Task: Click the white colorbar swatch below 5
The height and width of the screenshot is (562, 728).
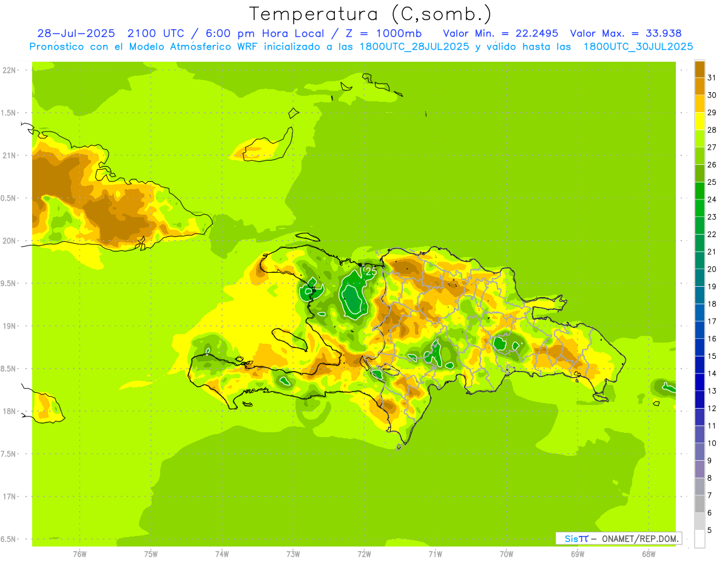Action: [x=699, y=539]
